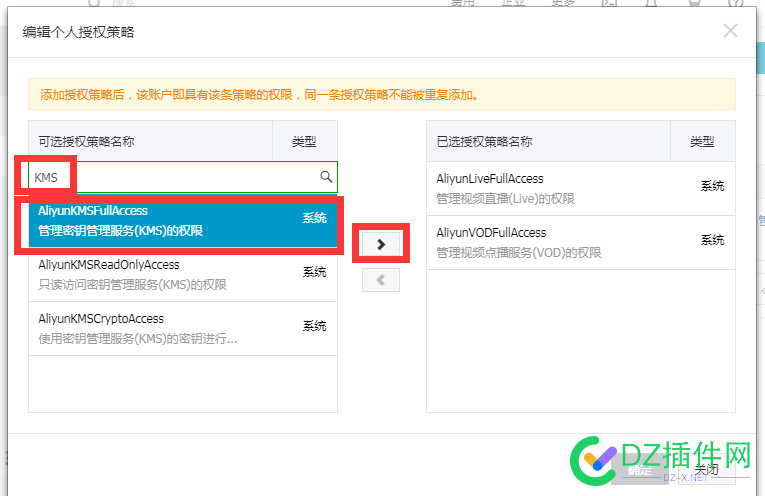Click the left arrow to remove selected policy

(381, 280)
